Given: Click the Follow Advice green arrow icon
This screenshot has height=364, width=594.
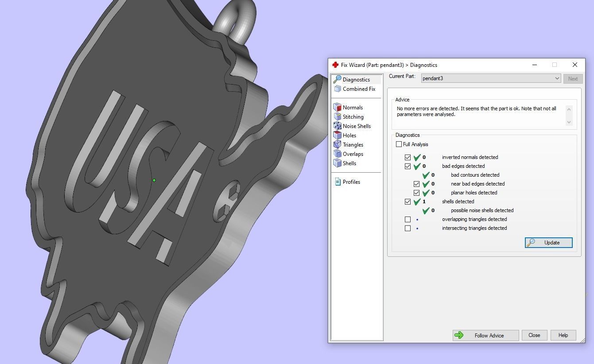Looking at the screenshot, I should (459, 335).
